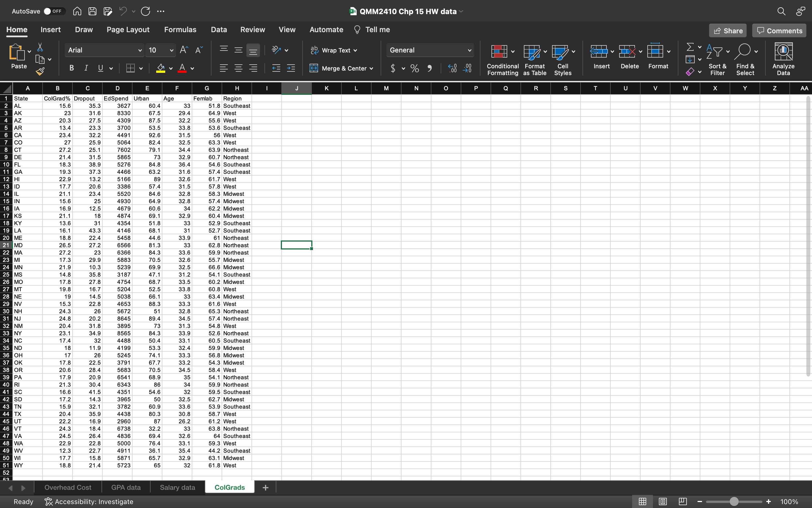The width and height of the screenshot is (812, 508).
Task: Open the Page Layout ribbon tab
Action: (128, 30)
